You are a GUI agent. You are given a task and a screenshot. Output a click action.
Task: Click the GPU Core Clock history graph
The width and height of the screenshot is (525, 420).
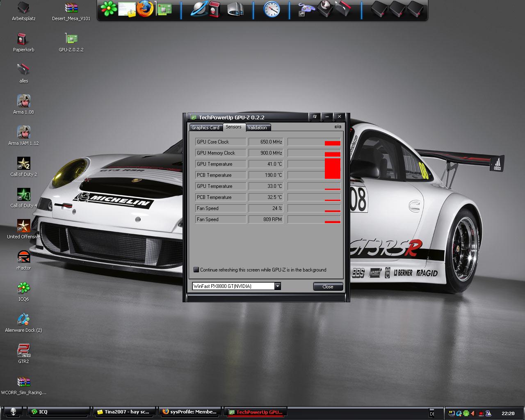coord(314,142)
